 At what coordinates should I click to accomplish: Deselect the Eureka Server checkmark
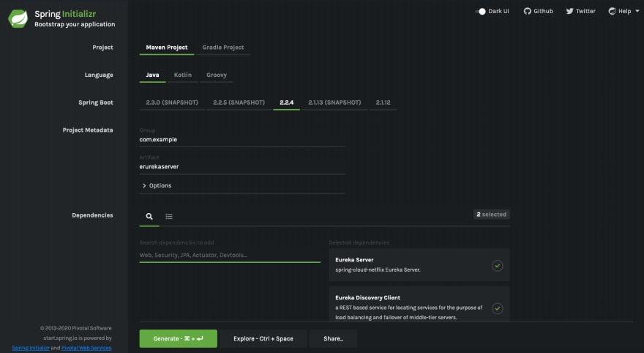click(497, 265)
